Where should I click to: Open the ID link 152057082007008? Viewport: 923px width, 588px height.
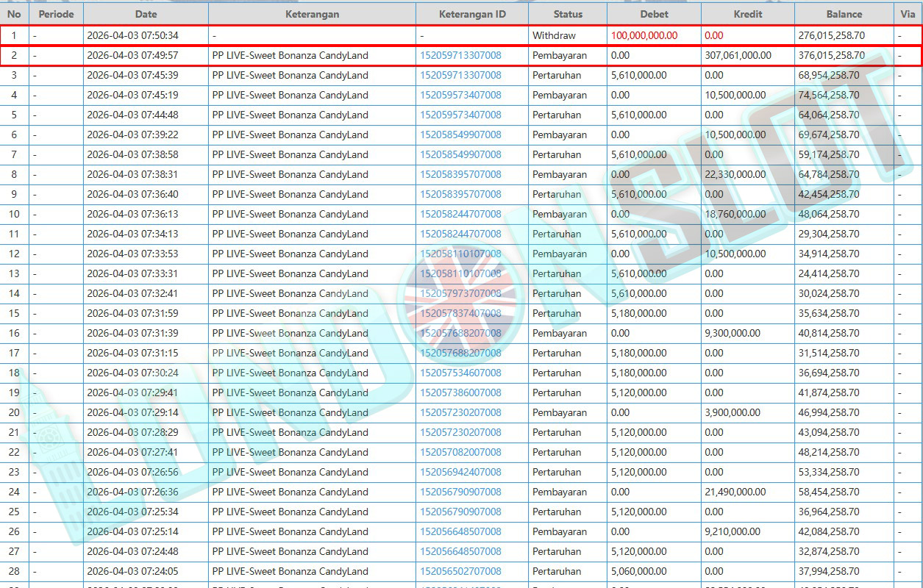pos(460,452)
